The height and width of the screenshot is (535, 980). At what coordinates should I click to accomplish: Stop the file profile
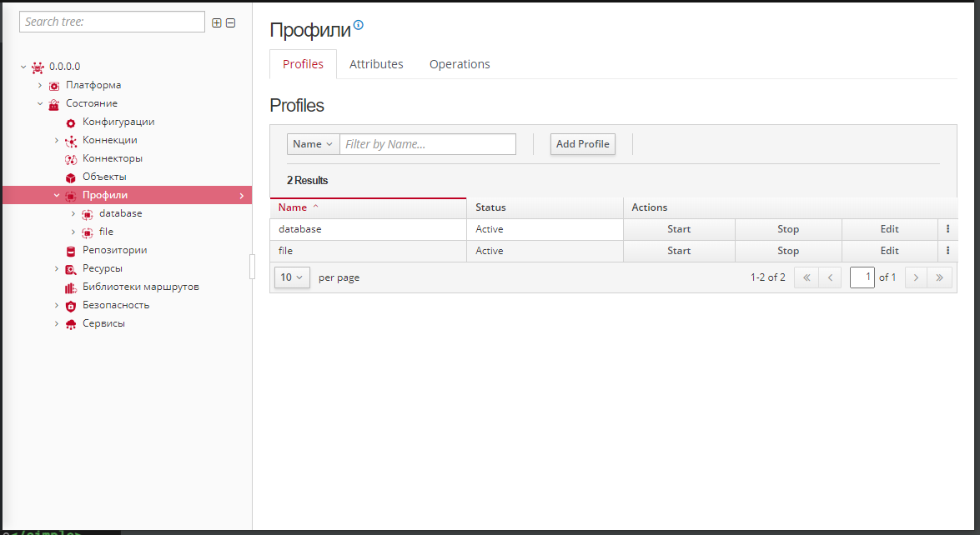(787, 251)
